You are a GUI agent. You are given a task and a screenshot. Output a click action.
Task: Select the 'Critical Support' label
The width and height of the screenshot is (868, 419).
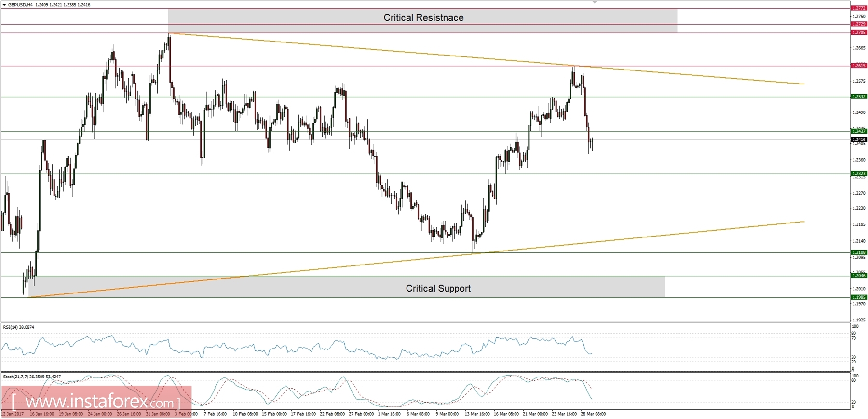click(438, 288)
